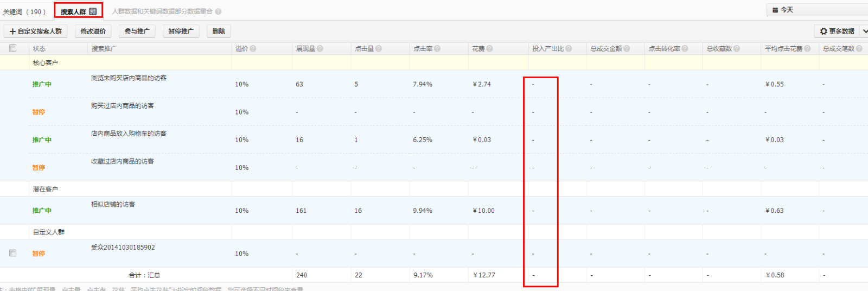Click the ¥12.77 total cost cell
The image size is (868, 291).
coord(484,275)
